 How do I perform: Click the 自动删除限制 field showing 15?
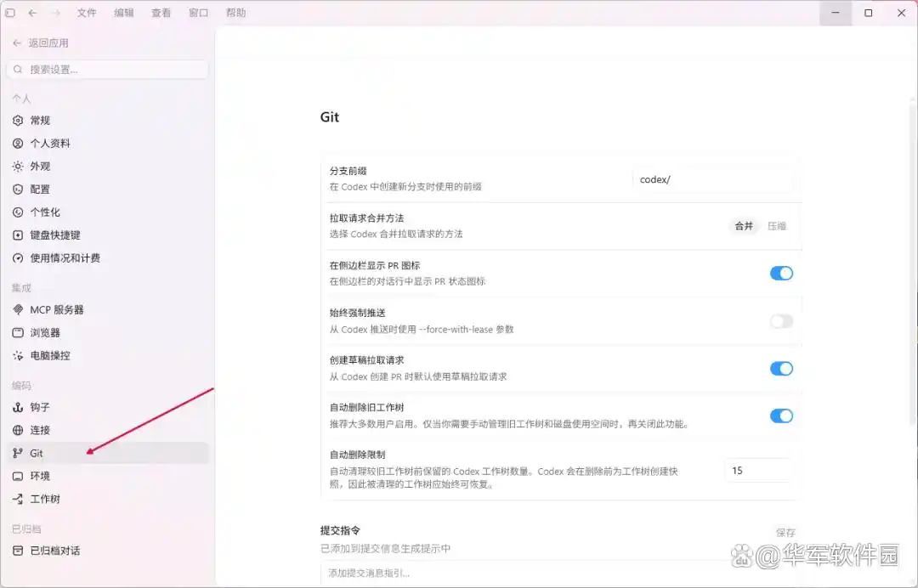point(759,471)
